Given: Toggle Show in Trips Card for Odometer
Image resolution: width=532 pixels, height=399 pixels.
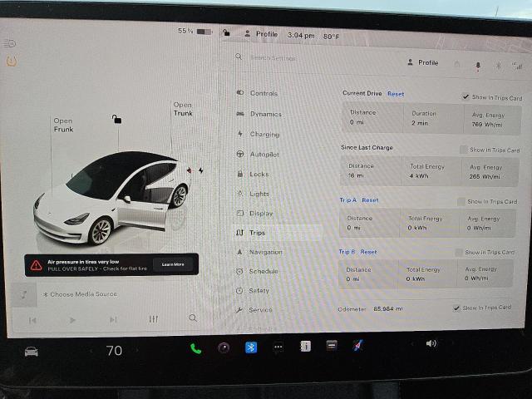Looking at the screenshot, I should 456,308.
